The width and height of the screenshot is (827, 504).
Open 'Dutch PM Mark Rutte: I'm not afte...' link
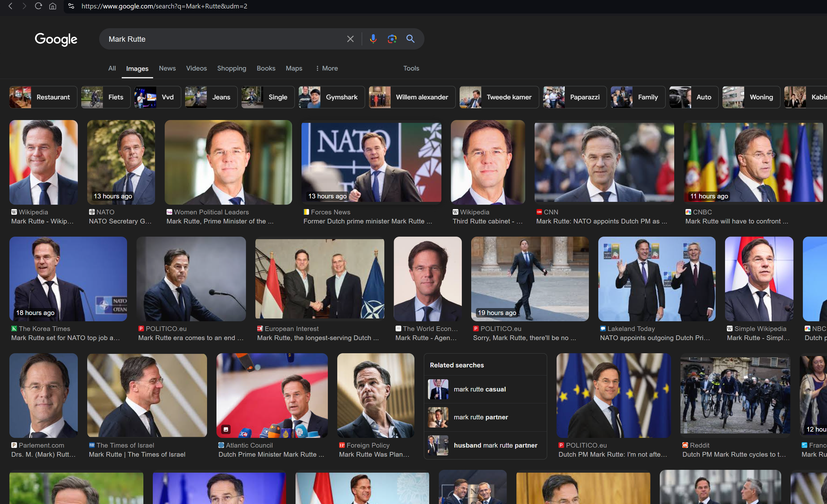[612, 455]
